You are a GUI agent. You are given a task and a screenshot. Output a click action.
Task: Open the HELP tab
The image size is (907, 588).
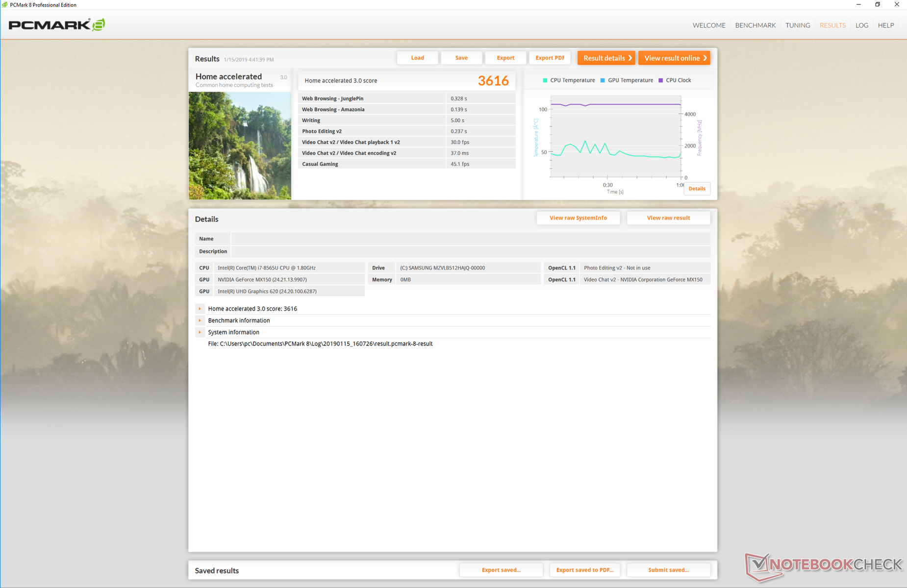tap(885, 25)
